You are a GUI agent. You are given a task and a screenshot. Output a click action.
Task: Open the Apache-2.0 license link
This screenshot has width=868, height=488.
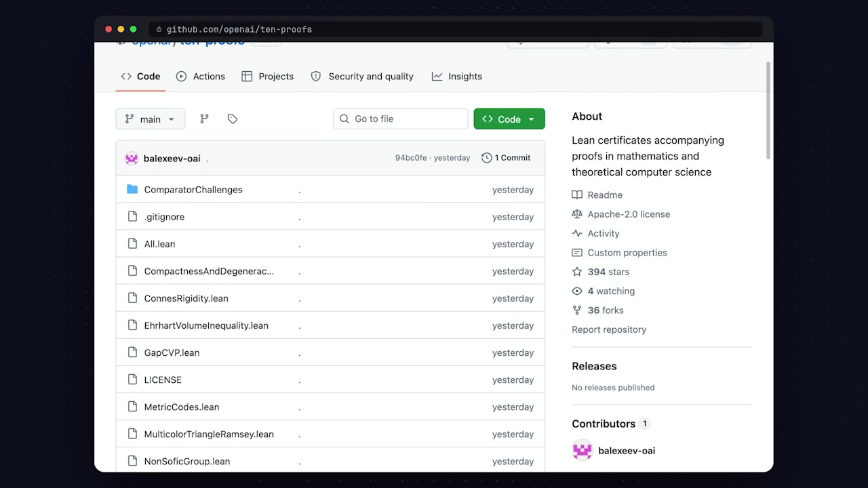coord(629,214)
